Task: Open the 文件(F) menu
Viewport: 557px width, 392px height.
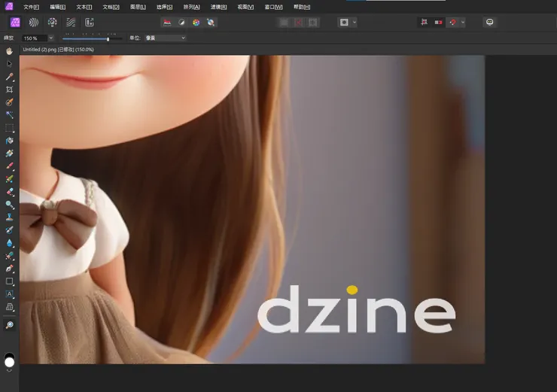Action: (32, 7)
